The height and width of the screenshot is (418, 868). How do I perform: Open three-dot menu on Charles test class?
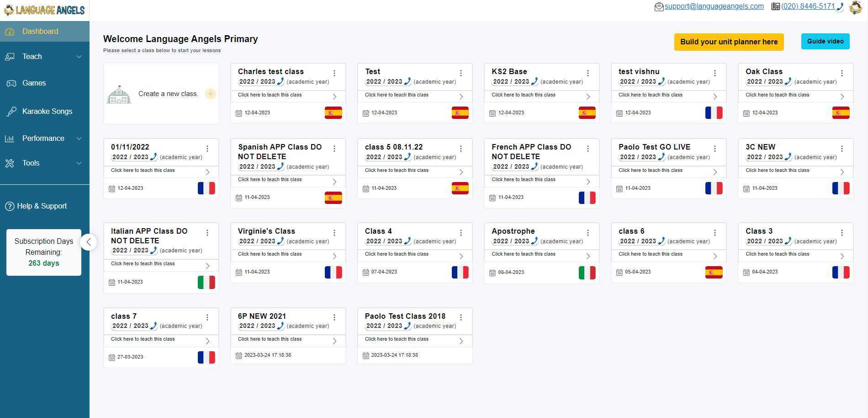(x=334, y=73)
